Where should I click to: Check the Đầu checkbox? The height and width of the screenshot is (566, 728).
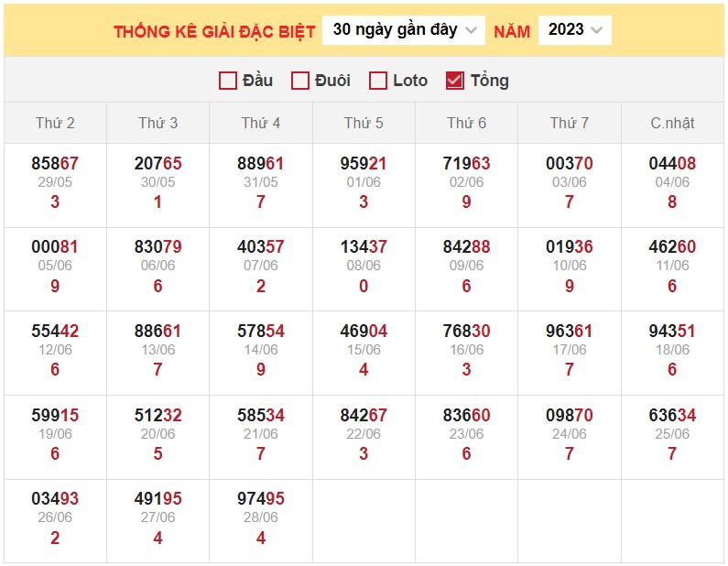[229, 81]
